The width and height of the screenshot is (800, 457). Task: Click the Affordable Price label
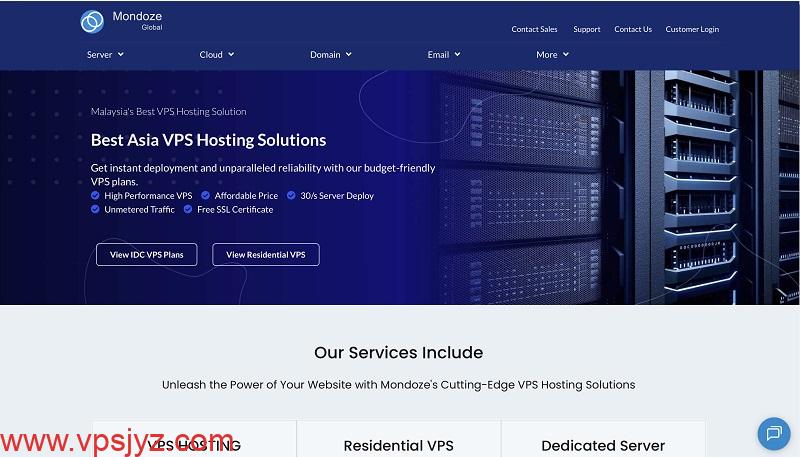point(246,195)
